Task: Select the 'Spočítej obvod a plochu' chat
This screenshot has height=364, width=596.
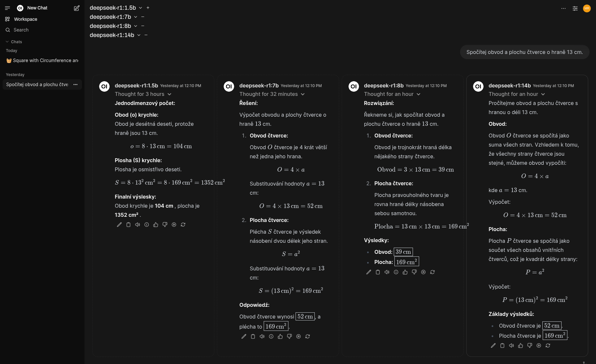Action: click(37, 84)
